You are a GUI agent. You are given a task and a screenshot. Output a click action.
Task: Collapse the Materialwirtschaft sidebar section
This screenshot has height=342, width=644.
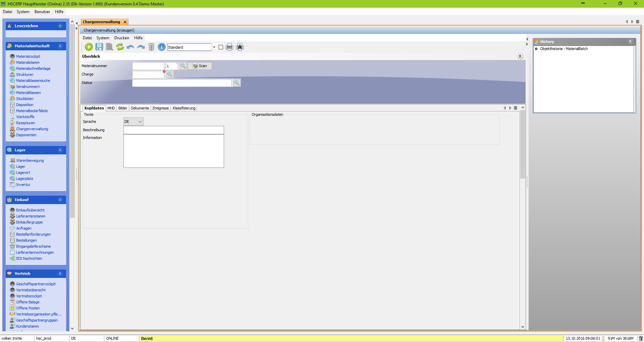60,46
